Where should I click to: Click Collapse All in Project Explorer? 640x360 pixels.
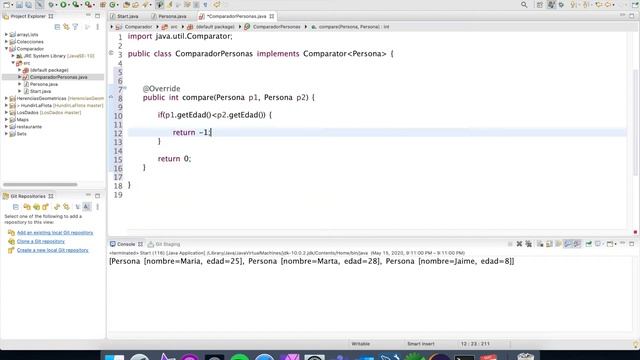[x=57, y=27]
